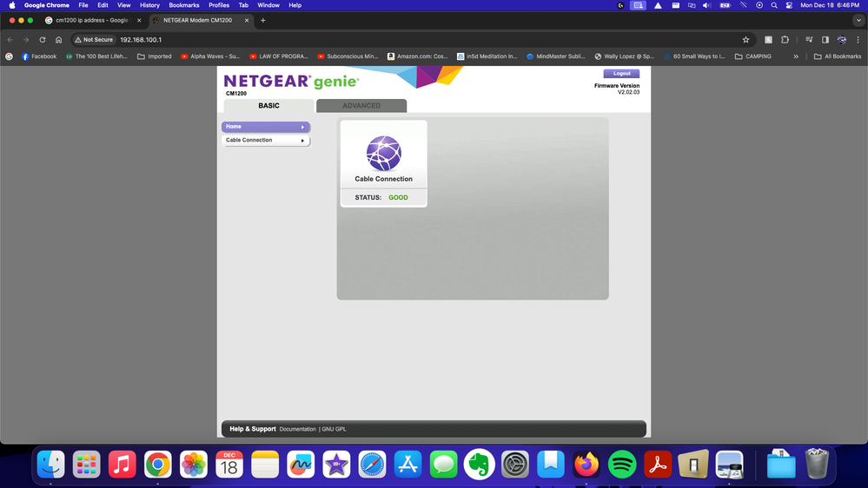868x488 pixels.
Task: Open a new tab
Action: coord(263,21)
